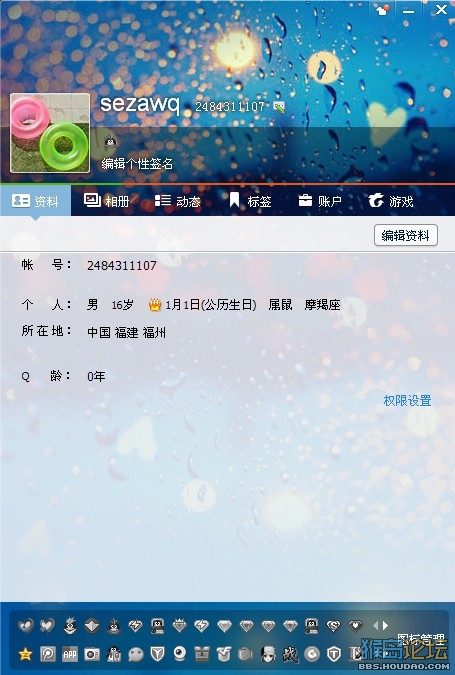Open the 权限设置 permissions link
Image resolution: width=455 pixels, height=675 pixels.
pos(407,401)
